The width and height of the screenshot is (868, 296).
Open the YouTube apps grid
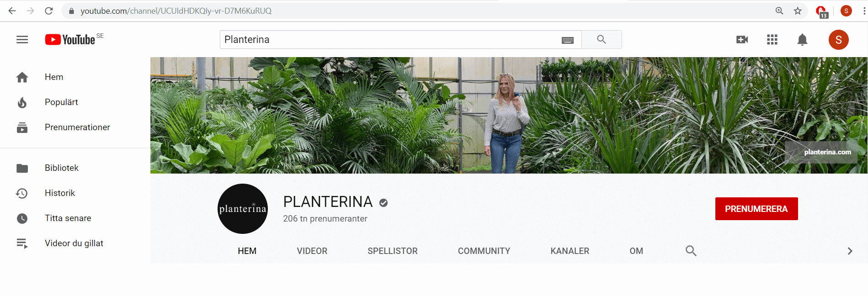(772, 40)
